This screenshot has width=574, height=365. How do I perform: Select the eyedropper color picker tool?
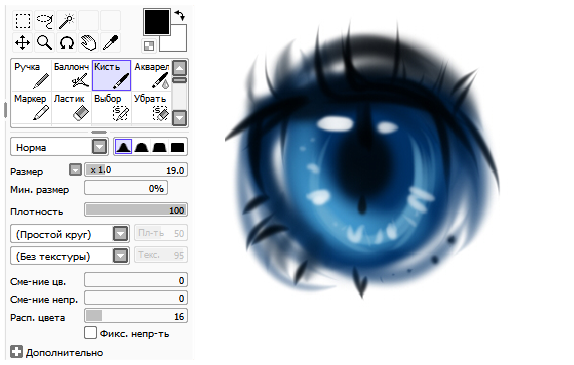(x=111, y=42)
